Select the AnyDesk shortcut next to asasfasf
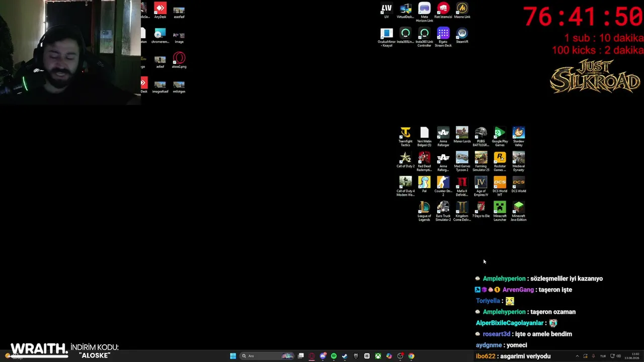The width and height of the screenshot is (644, 362). [160, 11]
